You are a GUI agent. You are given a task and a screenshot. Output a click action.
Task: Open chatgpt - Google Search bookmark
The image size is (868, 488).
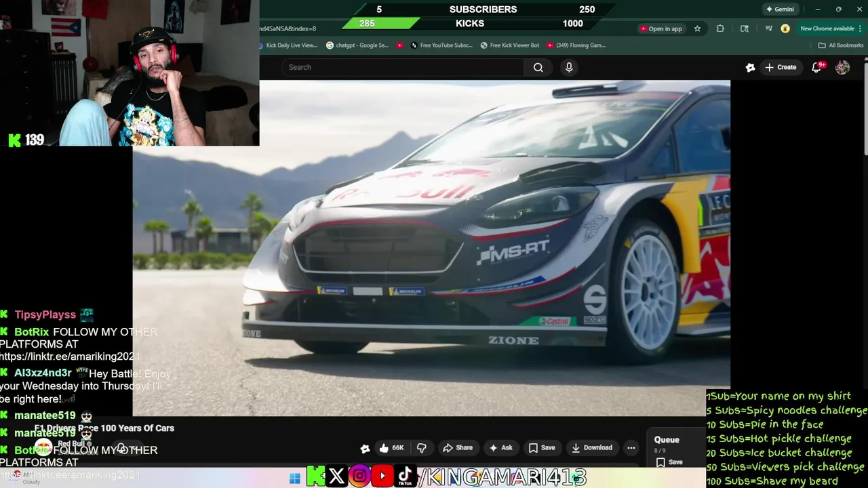pyautogui.click(x=357, y=45)
